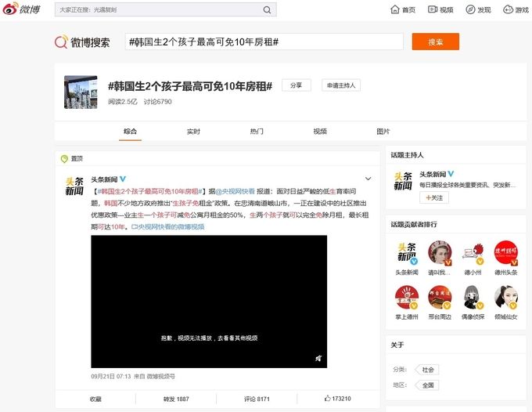Open post author name 头条新闻
Viewport: 532px width, 412px height.
click(x=104, y=179)
